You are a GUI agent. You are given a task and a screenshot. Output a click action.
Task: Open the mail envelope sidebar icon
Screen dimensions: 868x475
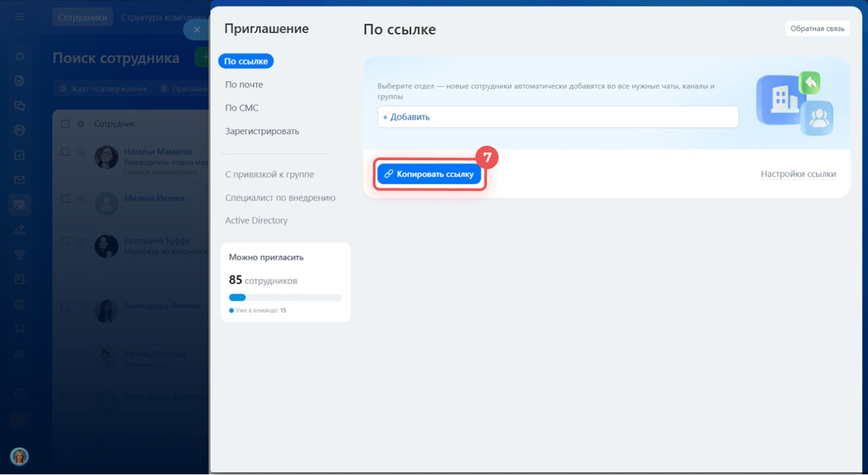tap(20, 180)
